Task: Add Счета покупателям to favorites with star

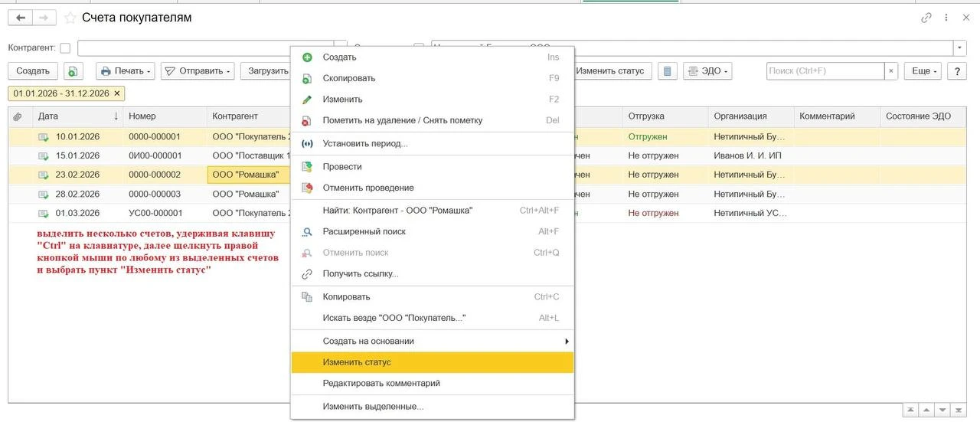Action: [70, 17]
